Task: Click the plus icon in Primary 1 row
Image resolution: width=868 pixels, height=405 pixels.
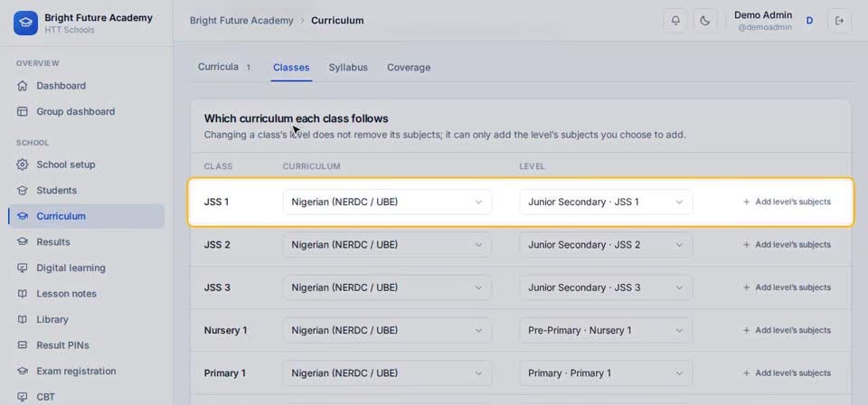Action: (746, 373)
